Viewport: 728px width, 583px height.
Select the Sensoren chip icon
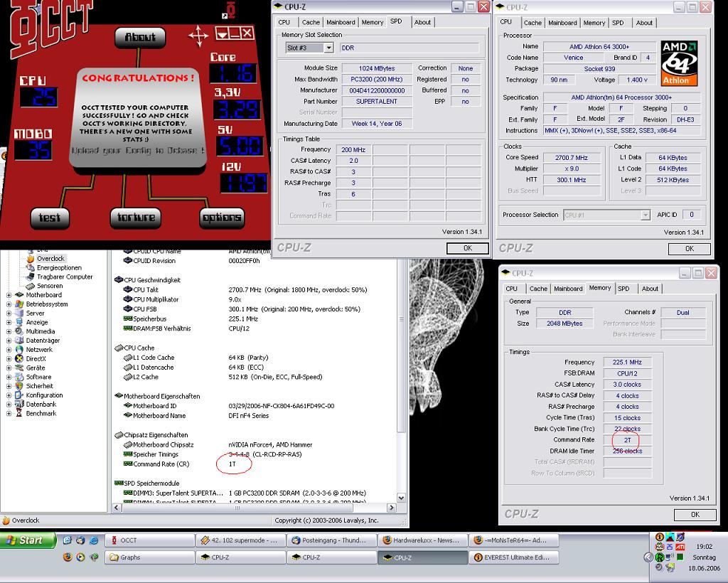coord(31,286)
